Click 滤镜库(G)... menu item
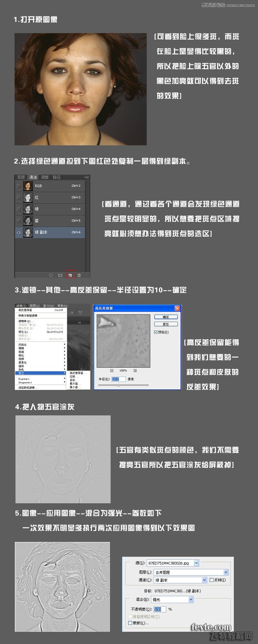258x644 pixels. (x=41, y=321)
